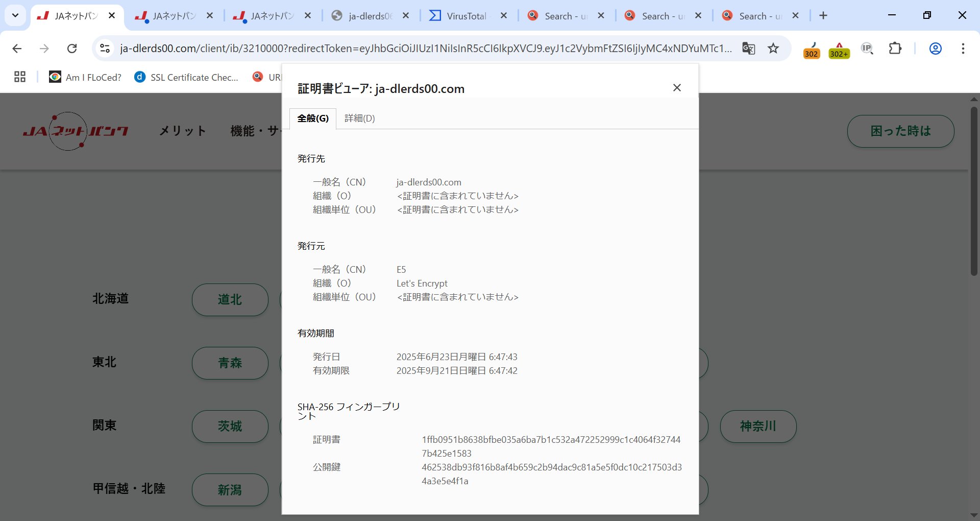The image size is (980, 521).
Task: Switch to the 詳細(D) tab
Action: 359,119
